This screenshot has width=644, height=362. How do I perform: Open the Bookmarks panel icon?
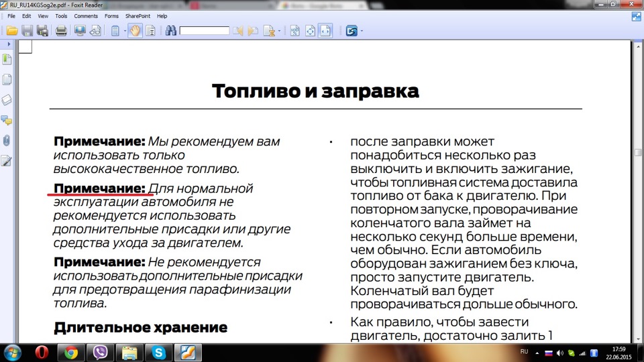(7, 60)
